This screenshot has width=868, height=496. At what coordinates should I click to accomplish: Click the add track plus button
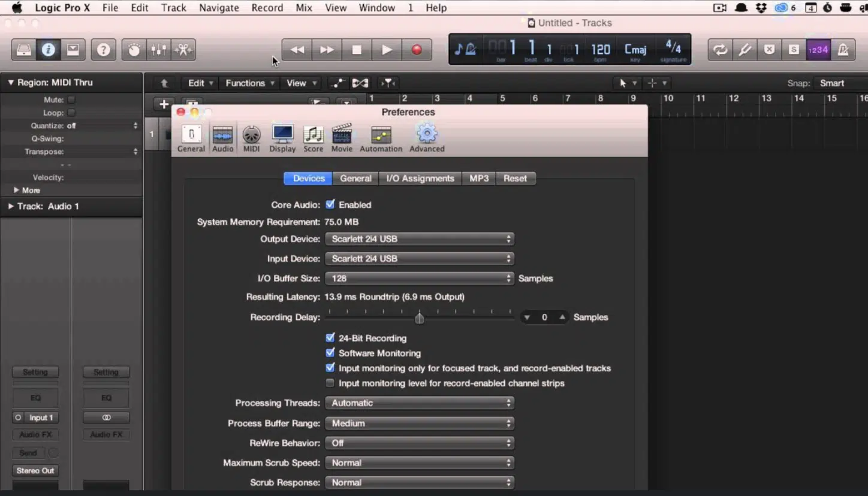tap(164, 104)
